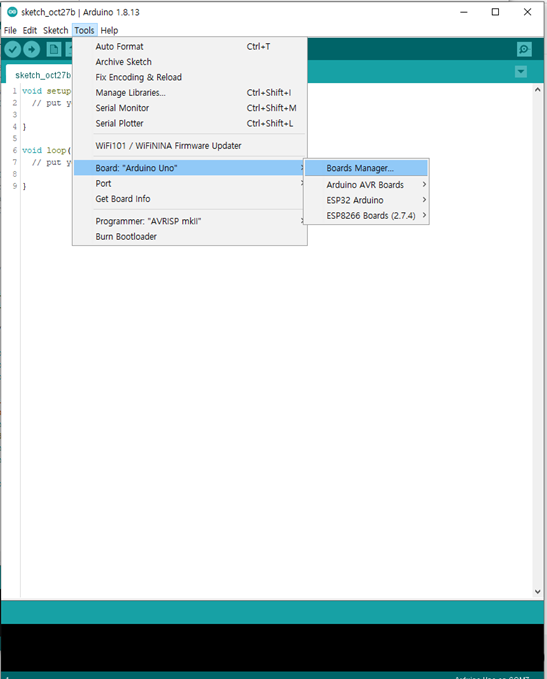Screen dimensions: 547x679
Task: Open the tab options dropdown arrow
Action: tap(521, 71)
